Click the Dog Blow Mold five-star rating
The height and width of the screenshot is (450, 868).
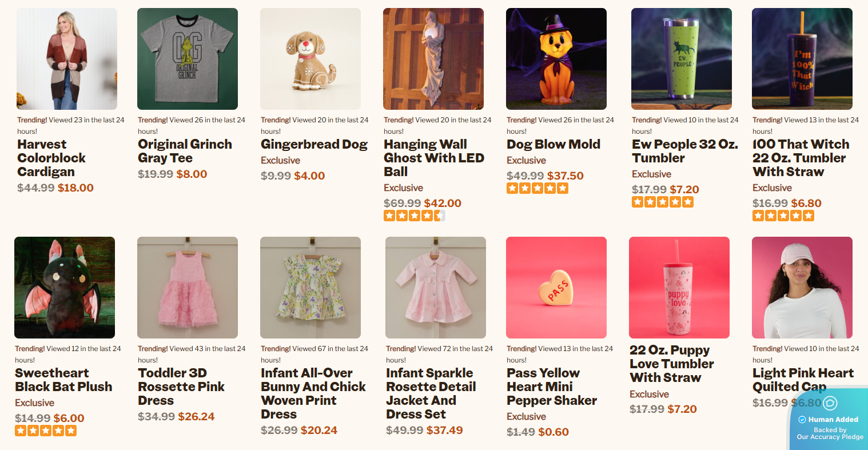coord(537,188)
